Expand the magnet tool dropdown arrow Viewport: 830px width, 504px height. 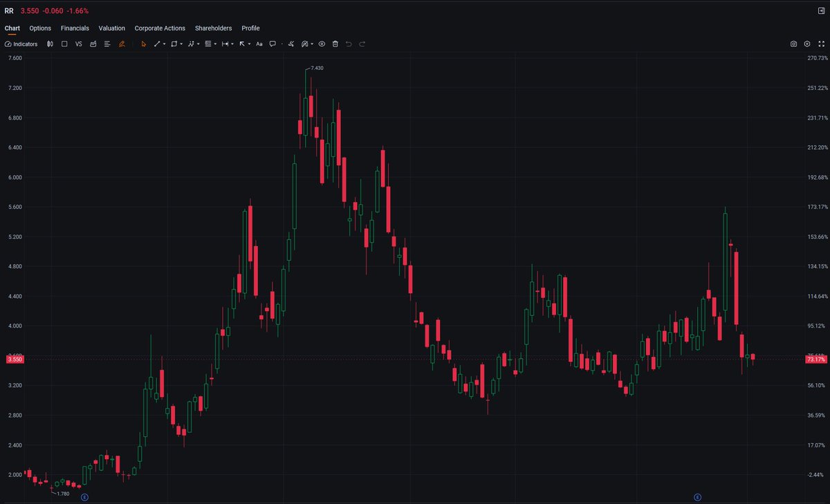[312, 44]
